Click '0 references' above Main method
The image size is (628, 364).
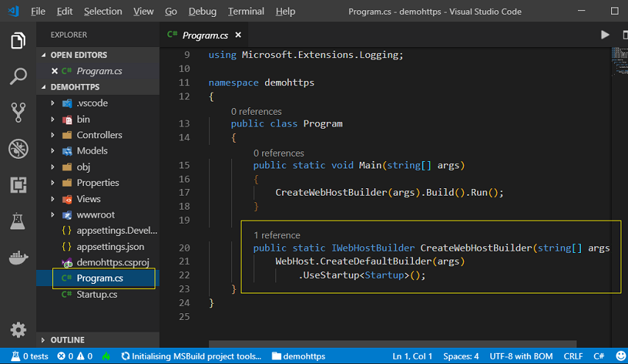pyautogui.click(x=279, y=153)
